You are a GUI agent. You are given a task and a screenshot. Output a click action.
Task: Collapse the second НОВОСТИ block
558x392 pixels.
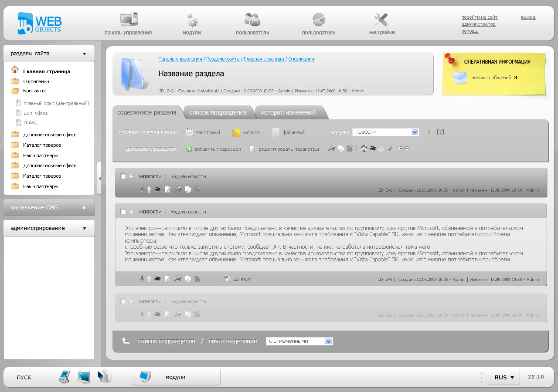[131, 212]
